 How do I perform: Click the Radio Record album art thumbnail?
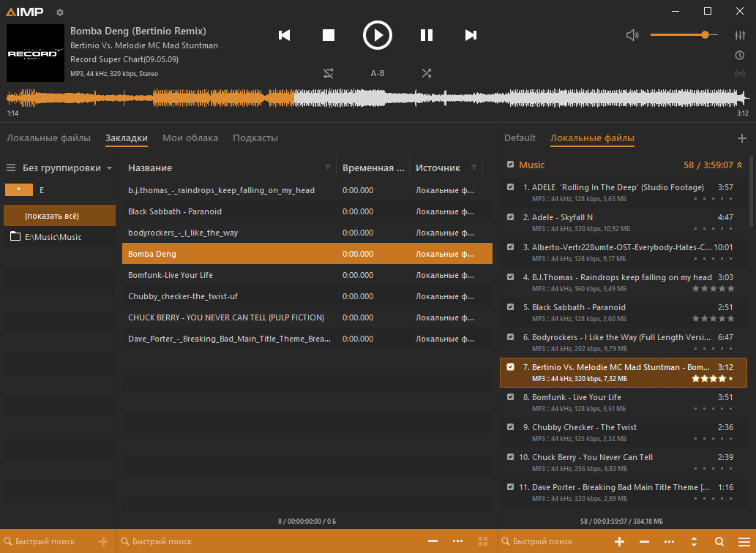[35, 53]
